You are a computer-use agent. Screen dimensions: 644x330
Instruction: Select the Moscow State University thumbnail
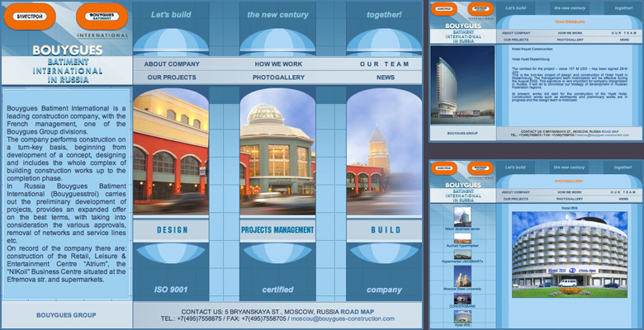pyautogui.click(x=462, y=277)
